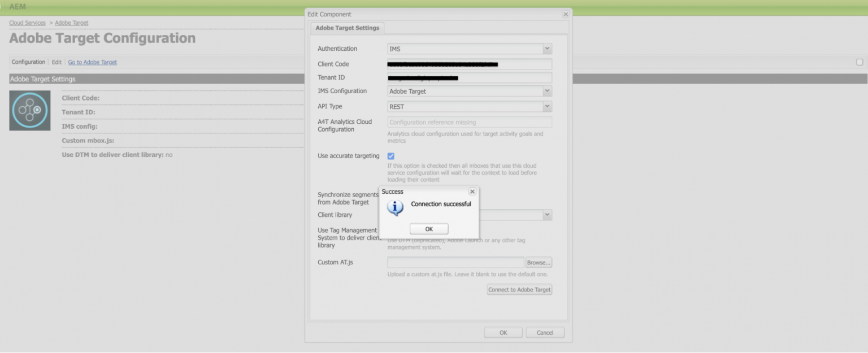Click OK in the Connection successful dialog
Screen dimensions: 868x353
click(x=428, y=228)
